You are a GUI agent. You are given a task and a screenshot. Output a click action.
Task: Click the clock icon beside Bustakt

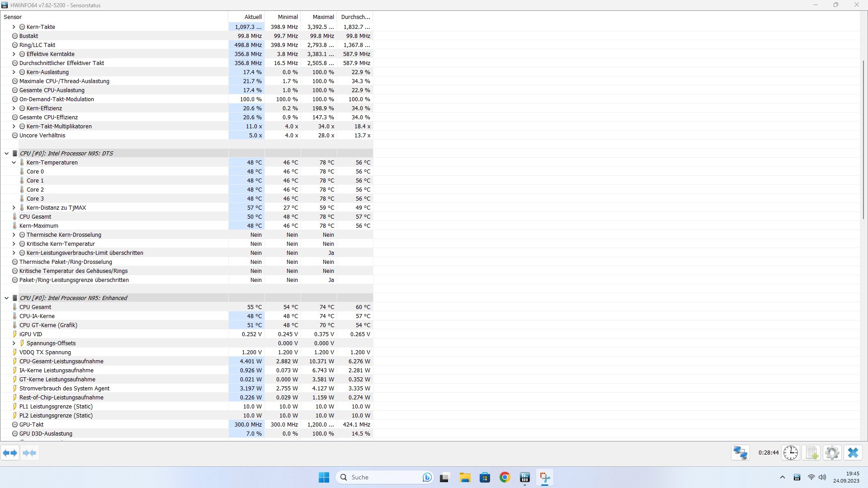(x=14, y=36)
